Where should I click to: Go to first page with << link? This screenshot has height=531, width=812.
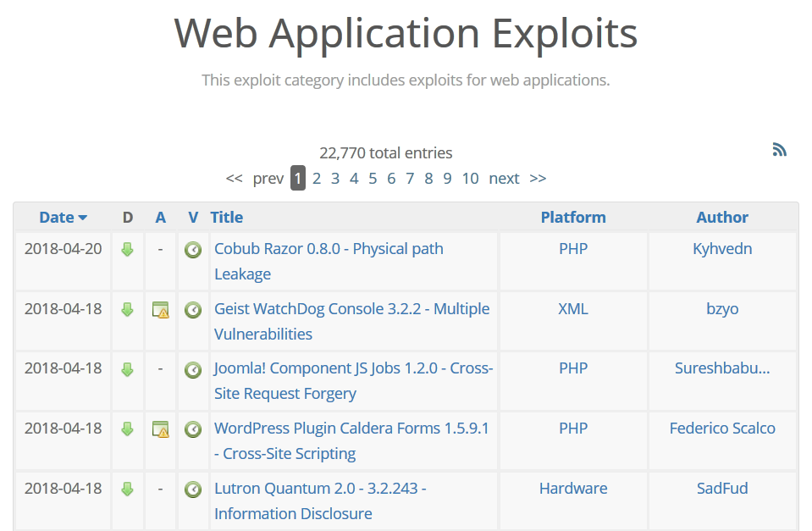point(234,178)
